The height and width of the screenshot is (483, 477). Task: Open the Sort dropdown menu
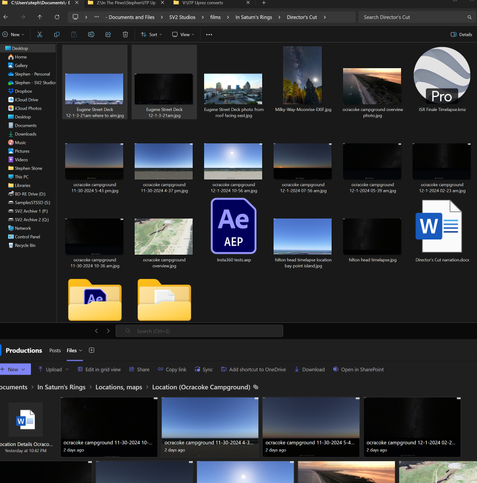pos(151,34)
